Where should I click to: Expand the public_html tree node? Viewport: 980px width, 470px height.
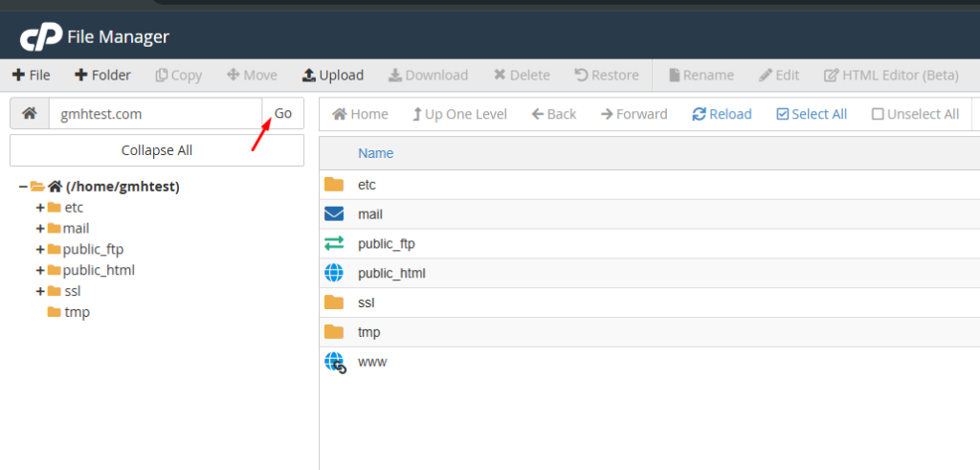(40, 270)
